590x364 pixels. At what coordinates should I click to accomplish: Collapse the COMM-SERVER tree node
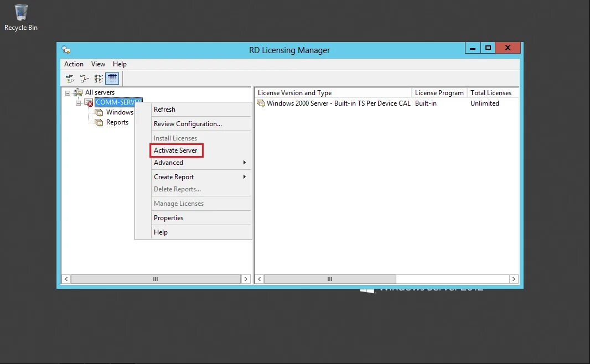pos(78,103)
